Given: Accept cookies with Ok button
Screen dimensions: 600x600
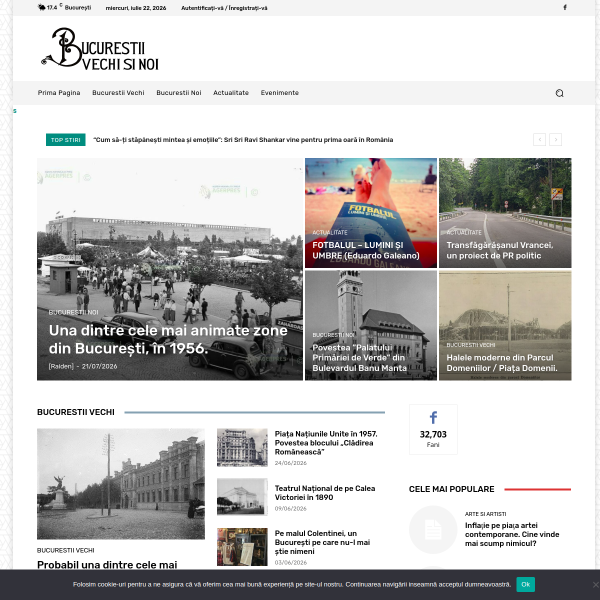Looking at the screenshot, I should (525, 584).
